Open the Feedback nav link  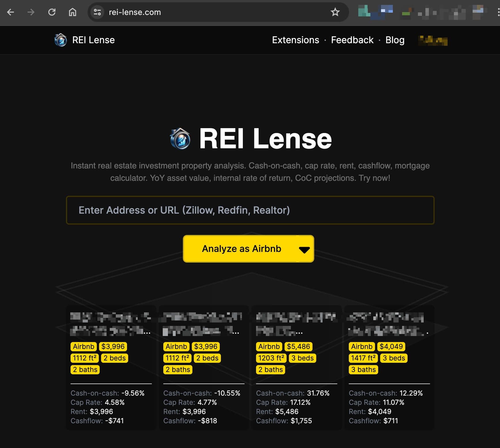click(352, 40)
